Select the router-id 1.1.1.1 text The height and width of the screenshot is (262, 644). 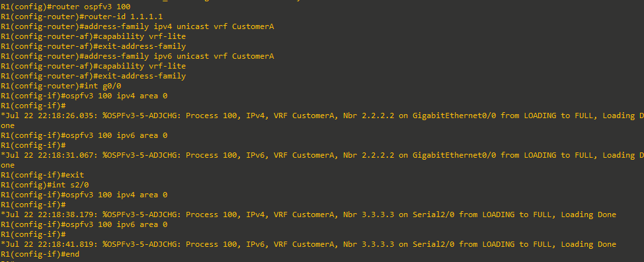click(x=124, y=16)
